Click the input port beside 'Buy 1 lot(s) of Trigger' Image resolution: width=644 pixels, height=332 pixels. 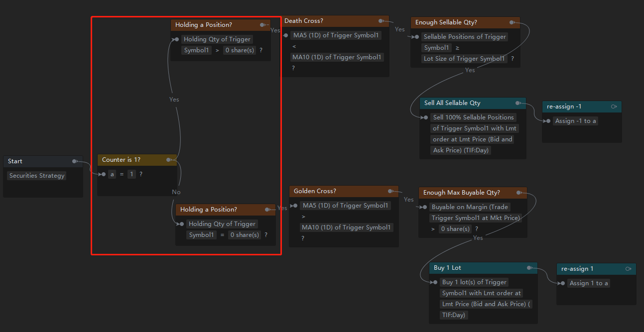(x=435, y=282)
